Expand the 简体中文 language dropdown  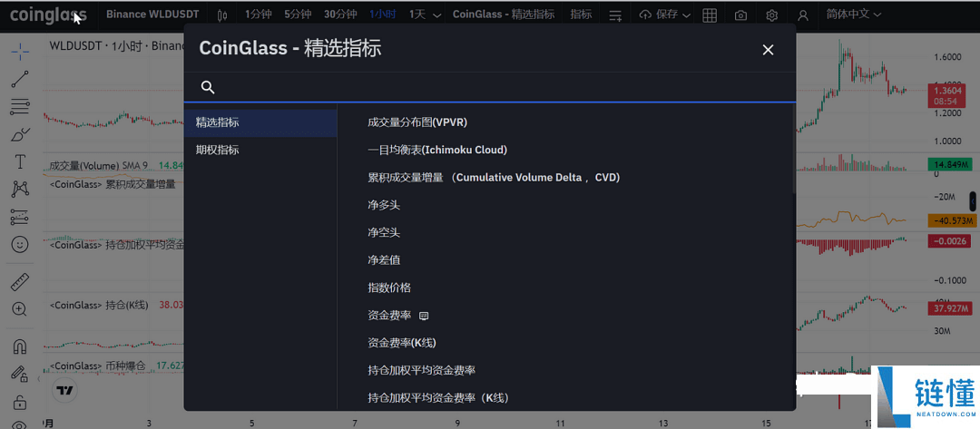(853, 15)
